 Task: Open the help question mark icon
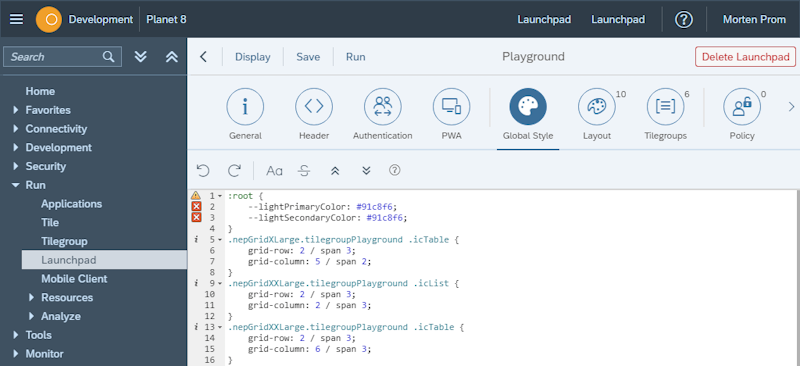pyautogui.click(x=684, y=19)
